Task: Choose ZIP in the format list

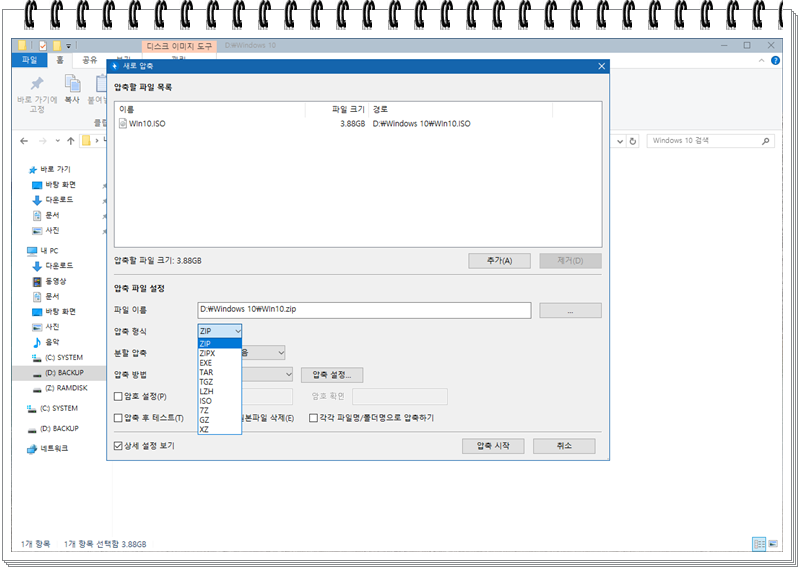Action: (x=219, y=343)
